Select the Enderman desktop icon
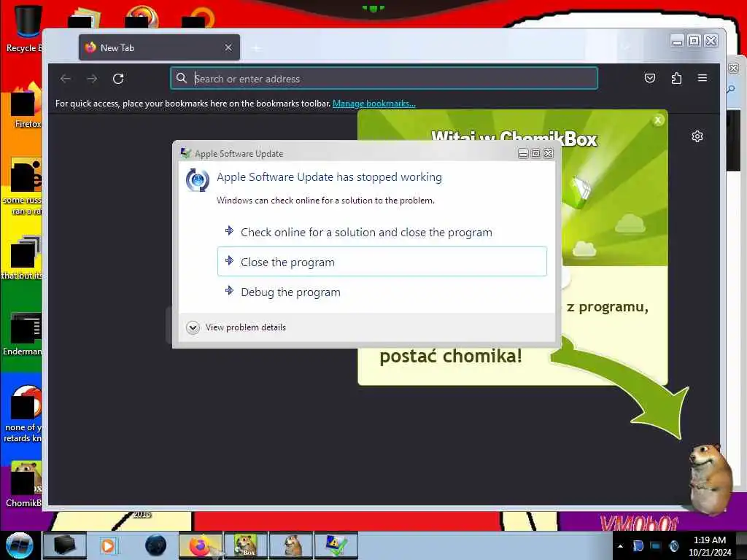Viewport: 747px width, 560px height. point(23,333)
